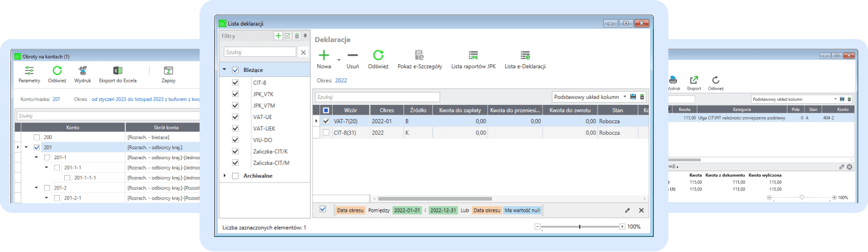Check the Archiwalne filter checkbox
This screenshot has height=252, width=868.
236,176
